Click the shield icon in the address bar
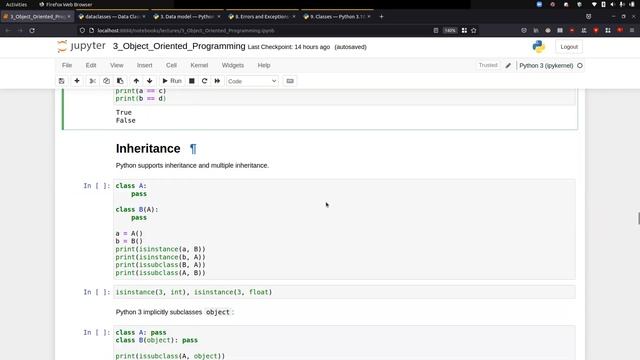The height and width of the screenshot is (360, 640). (x=82, y=31)
